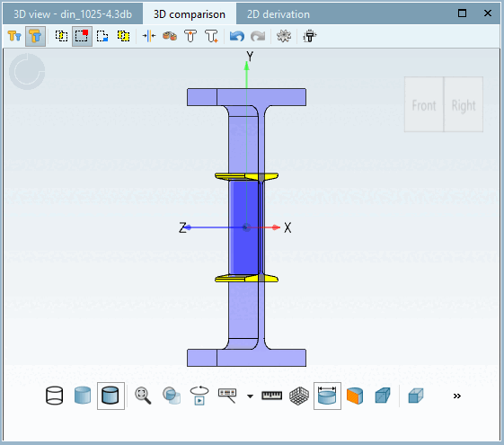Switch to 3D view din_1025-4.3db tab
The width and height of the screenshot is (504, 445).
(x=73, y=14)
